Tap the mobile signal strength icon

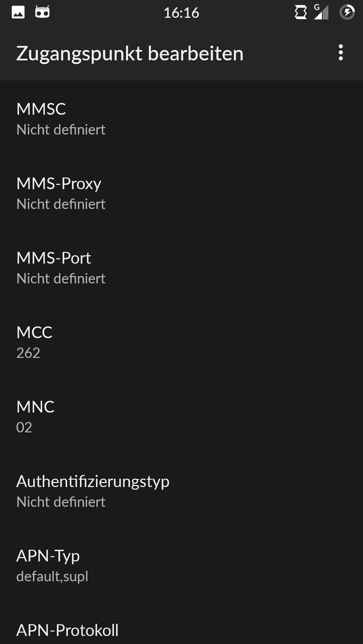pyautogui.click(x=321, y=12)
